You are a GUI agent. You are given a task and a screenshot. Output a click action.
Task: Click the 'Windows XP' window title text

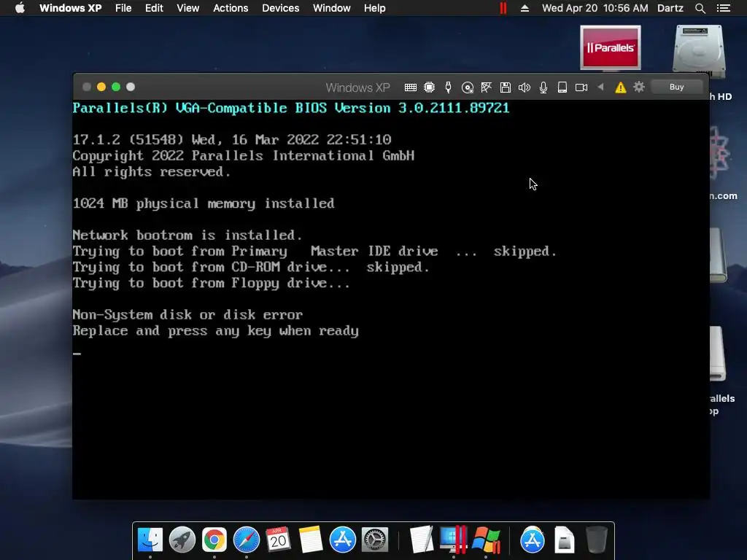click(x=357, y=87)
